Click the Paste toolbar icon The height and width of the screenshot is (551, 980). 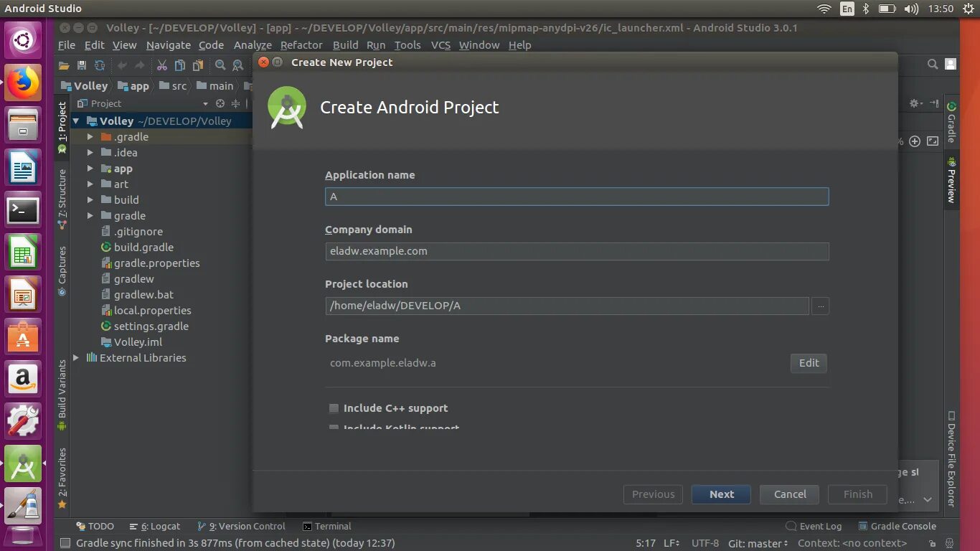click(198, 65)
